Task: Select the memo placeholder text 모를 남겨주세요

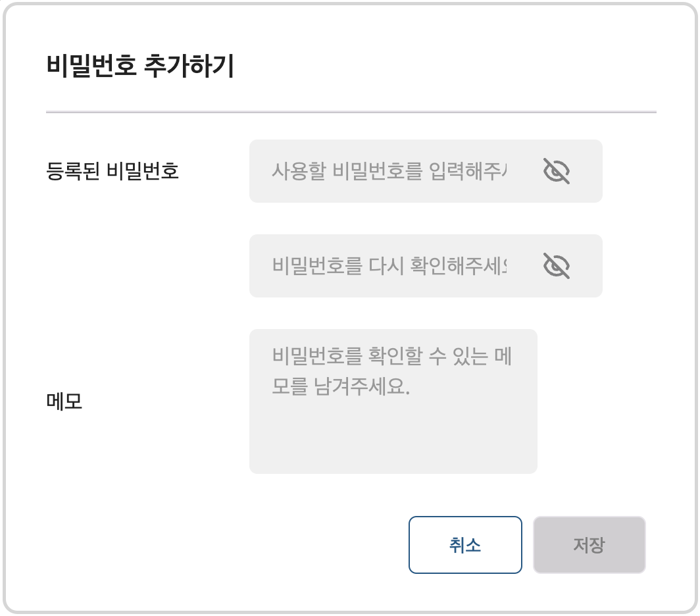Action: click(341, 386)
